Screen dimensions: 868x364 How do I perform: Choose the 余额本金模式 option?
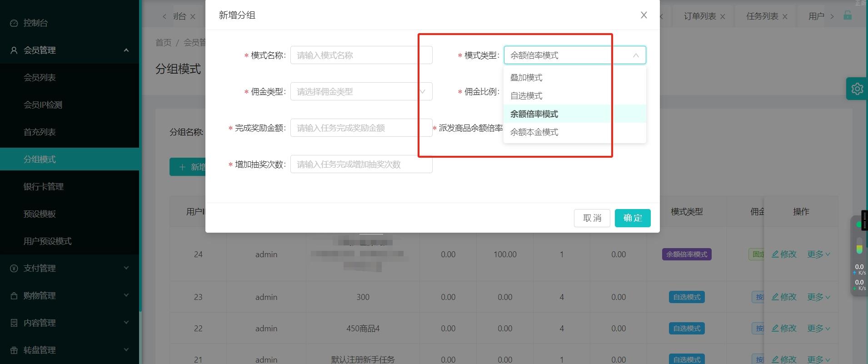pos(534,132)
